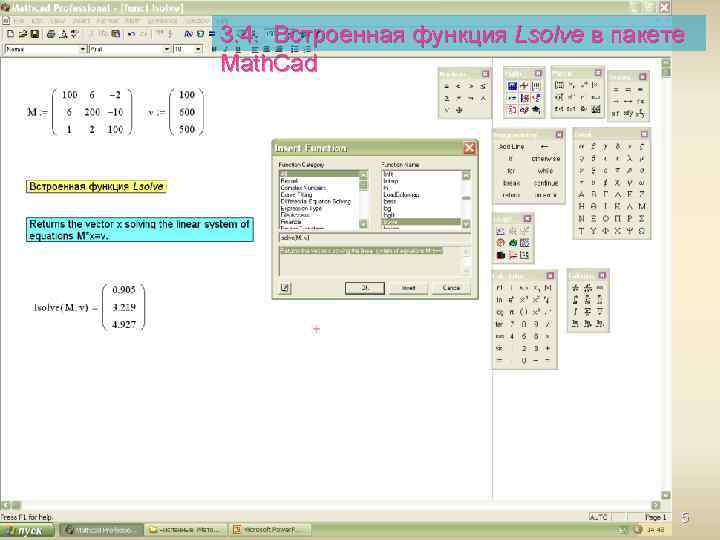Click the yellow Встроенная функция Lsolve text region
Viewport: 720px width, 540px height.
tap(96, 186)
